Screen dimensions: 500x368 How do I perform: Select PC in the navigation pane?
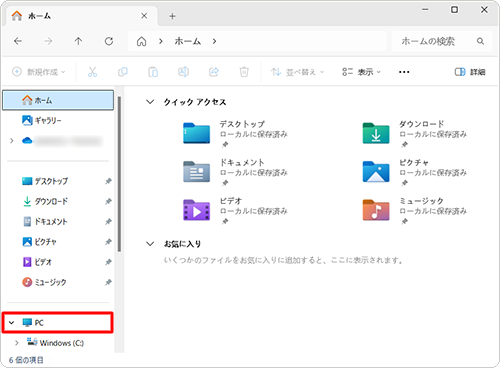58,323
